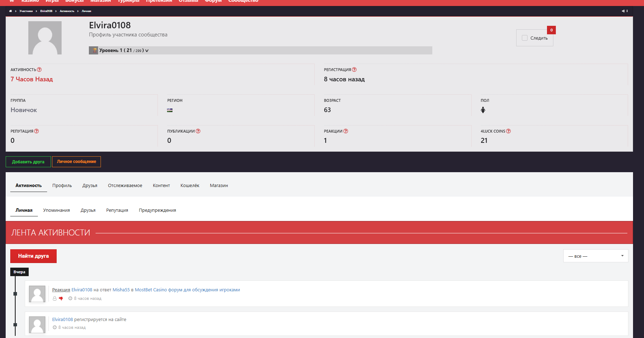Click the trophy icon on level bar
The height and width of the screenshot is (338, 644).
[94, 50]
